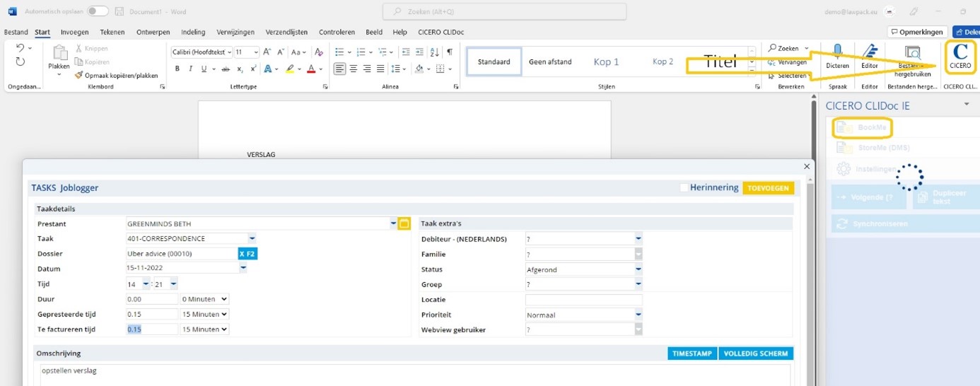This screenshot has width=980, height=386.
Task: Click into the Locatie input field
Action: (x=583, y=300)
